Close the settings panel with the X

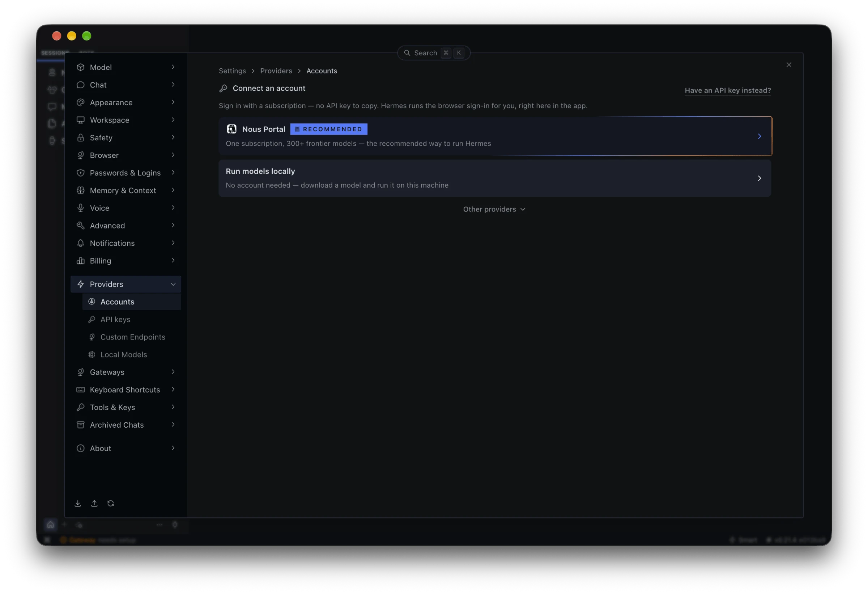click(x=788, y=65)
